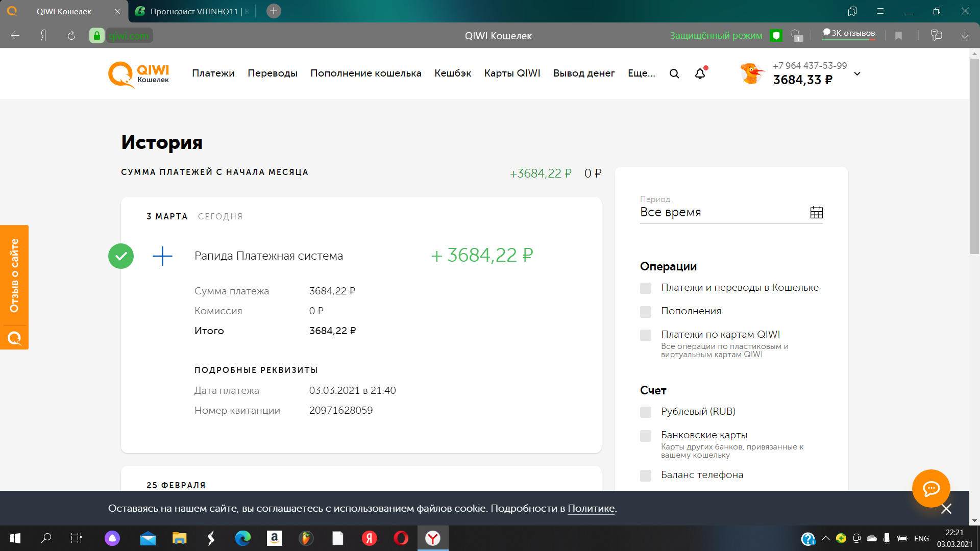Screen dimensions: 980x551
Task: Open the 3К отзывов site reviews badge
Action: pos(849,34)
